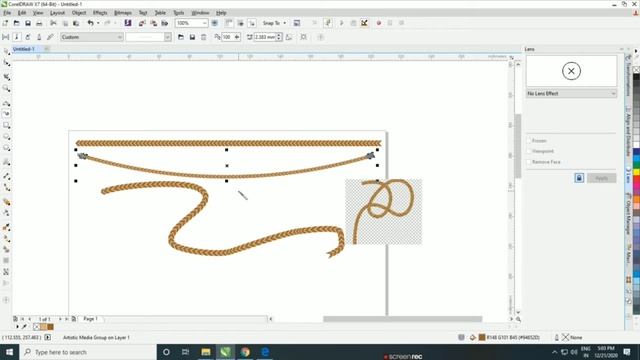Image resolution: width=640 pixels, height=360 pixels.
Task: Switch to Pressure mode in property bar
Action: [x=50, y=37]
